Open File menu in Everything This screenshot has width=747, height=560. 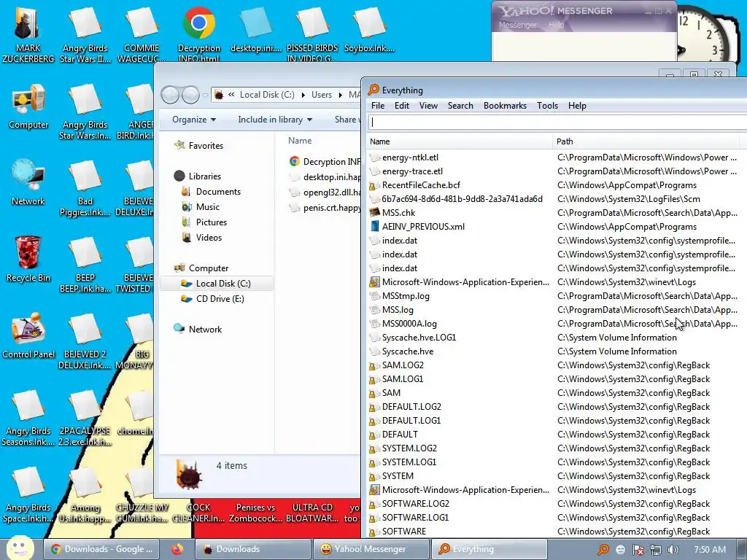pyautogui.click(x=378, y=106)
